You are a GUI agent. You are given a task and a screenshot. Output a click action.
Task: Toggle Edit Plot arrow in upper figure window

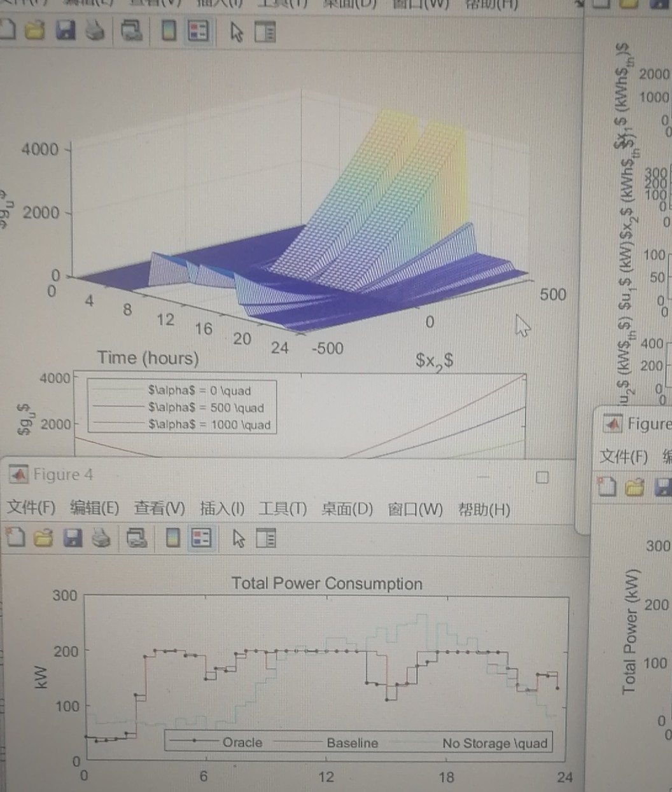click(x=237, y=32)
